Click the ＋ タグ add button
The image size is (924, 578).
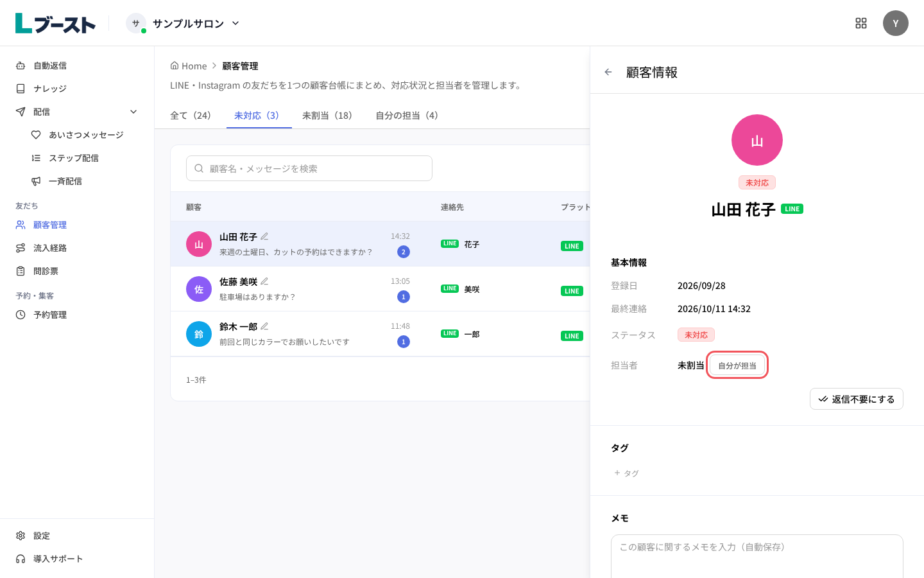click(626, 473)
